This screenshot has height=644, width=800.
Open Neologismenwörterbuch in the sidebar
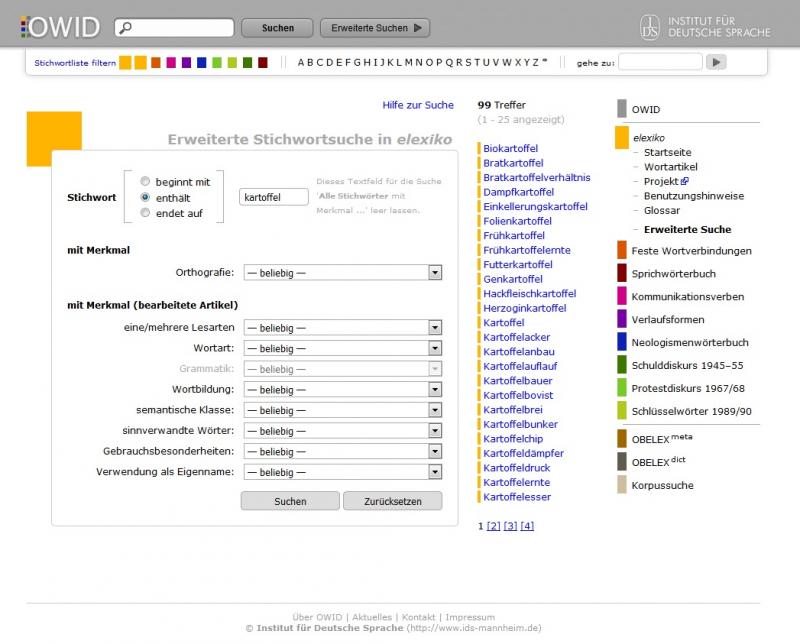pos(690,343)
